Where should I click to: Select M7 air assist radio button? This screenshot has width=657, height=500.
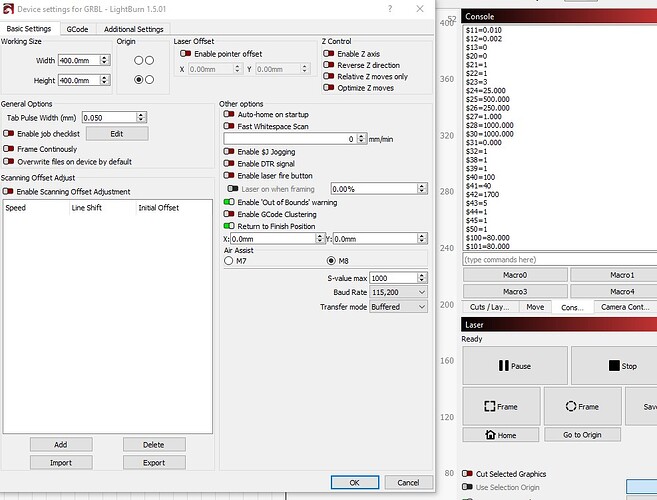click(228, 261)
